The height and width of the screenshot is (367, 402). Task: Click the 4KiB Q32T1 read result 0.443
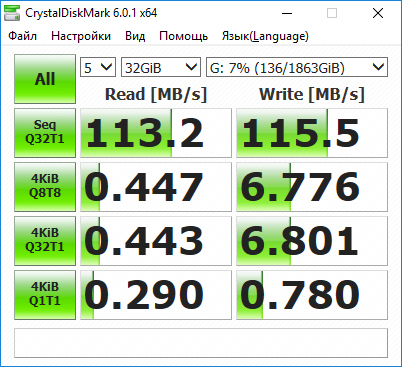coord(156,241)
